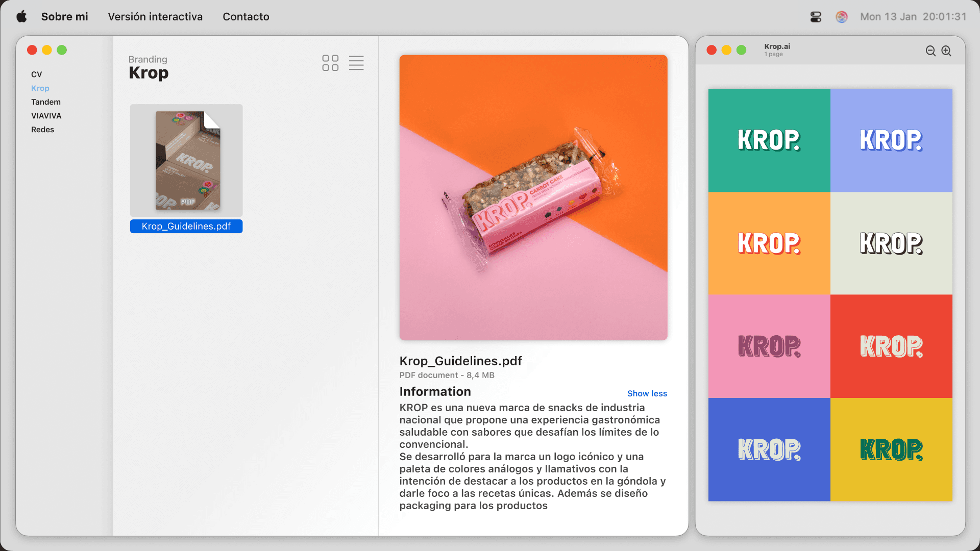Open VIAVIVA sidebar item
The width and height of the screenshot is (980, 551).
46,116
